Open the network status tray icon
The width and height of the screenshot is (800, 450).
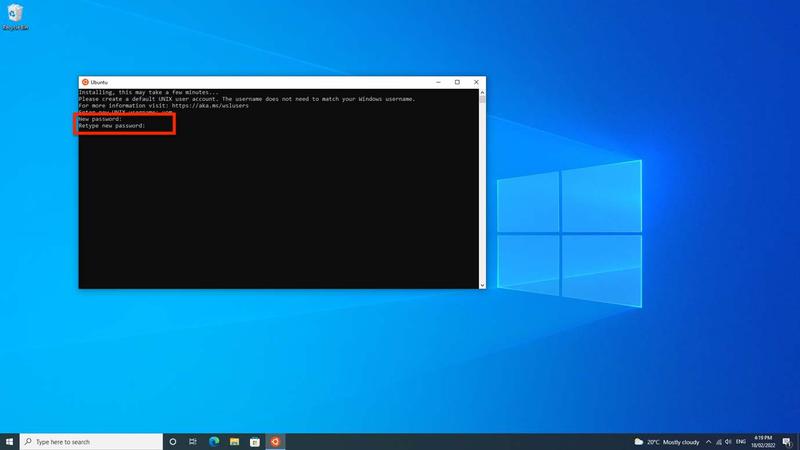[718, 442]
